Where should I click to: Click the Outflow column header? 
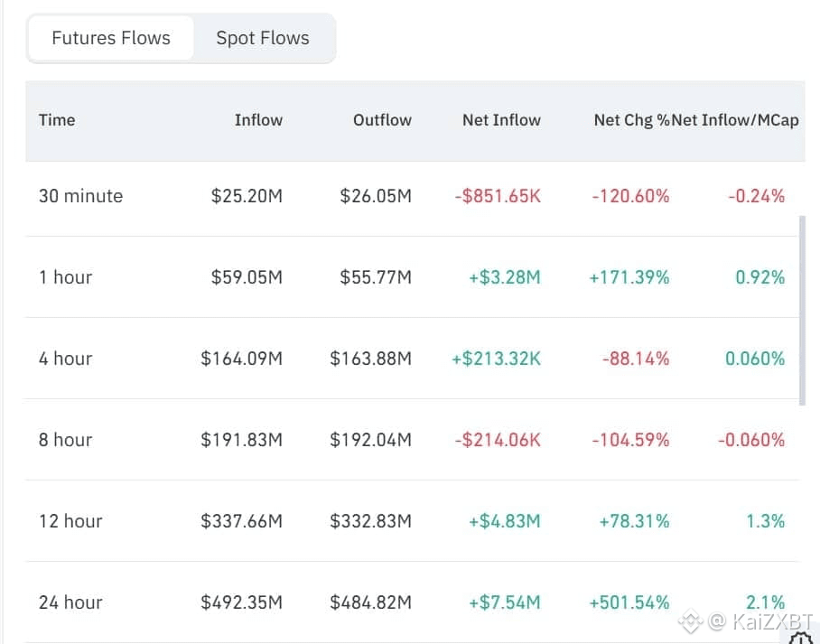click(x=382, y=120)
